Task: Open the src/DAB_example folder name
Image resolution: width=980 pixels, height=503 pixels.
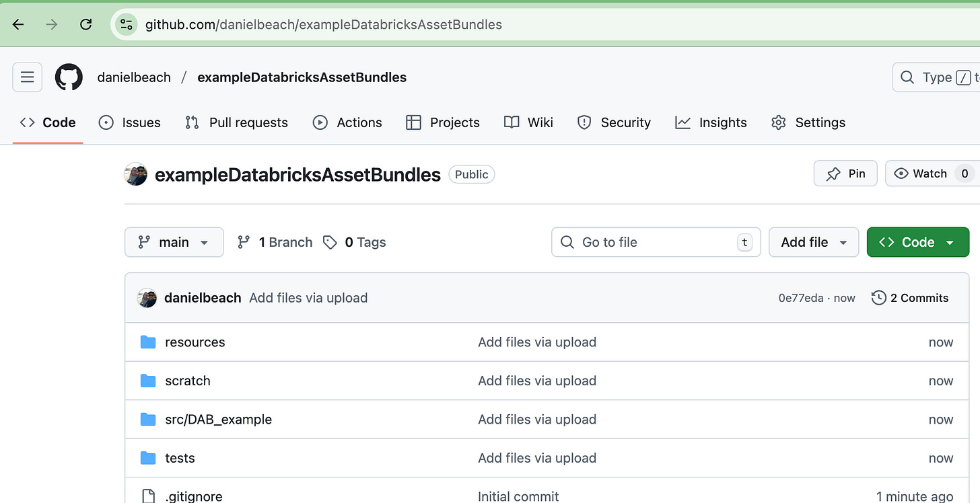Action: (219, 420)
